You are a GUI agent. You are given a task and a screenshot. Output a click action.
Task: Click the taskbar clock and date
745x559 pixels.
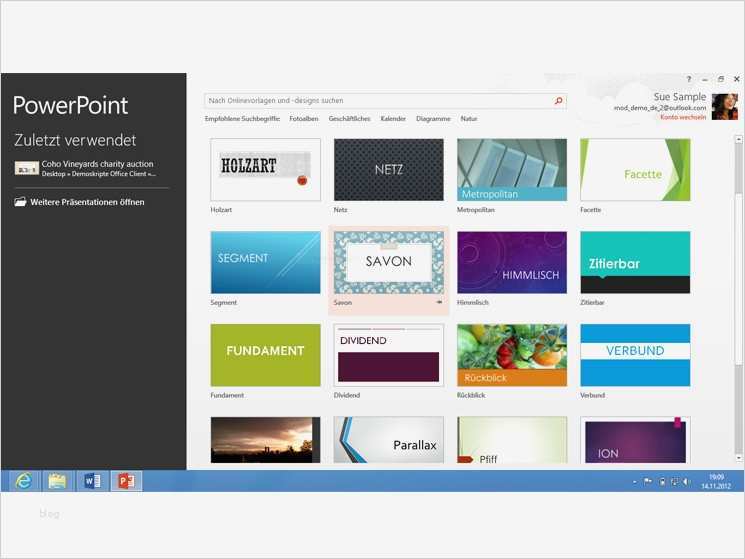pyautogui.click(x=716, y=482)
